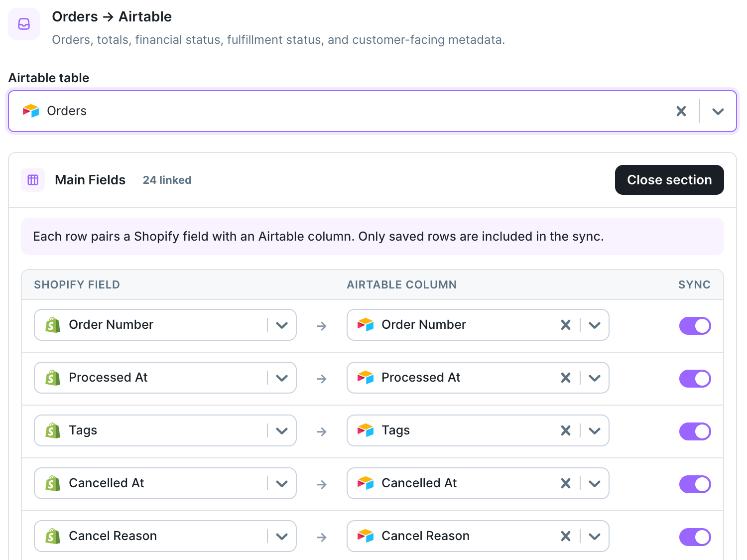Screen dimensions: 747x560
Task: Click the Orders description subtitle text
Action: coord(278,40)
